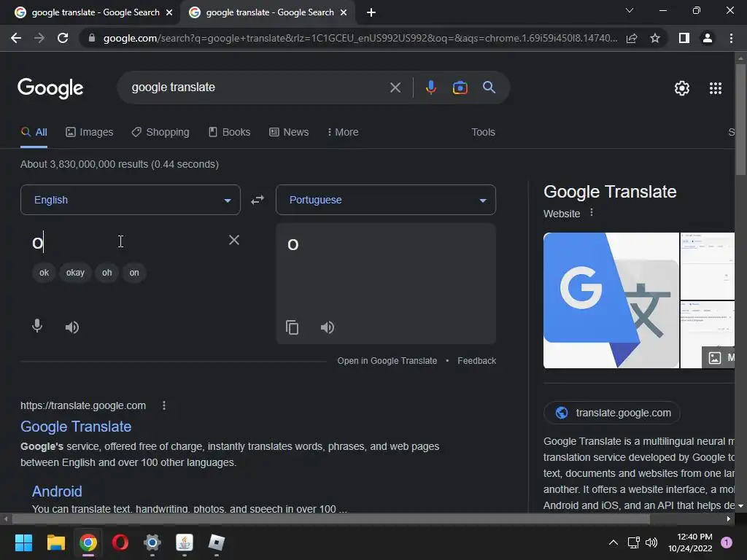Reload the current page
This screenshot has height=560, width=747.
point(63,38)
